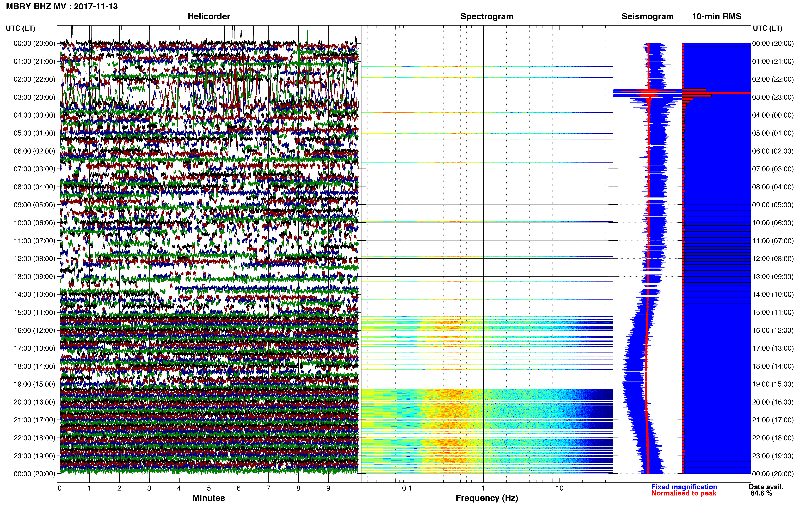Click the right 'UTC (LT)' axis label
The image size is (812, 508).
coord(767,28)
